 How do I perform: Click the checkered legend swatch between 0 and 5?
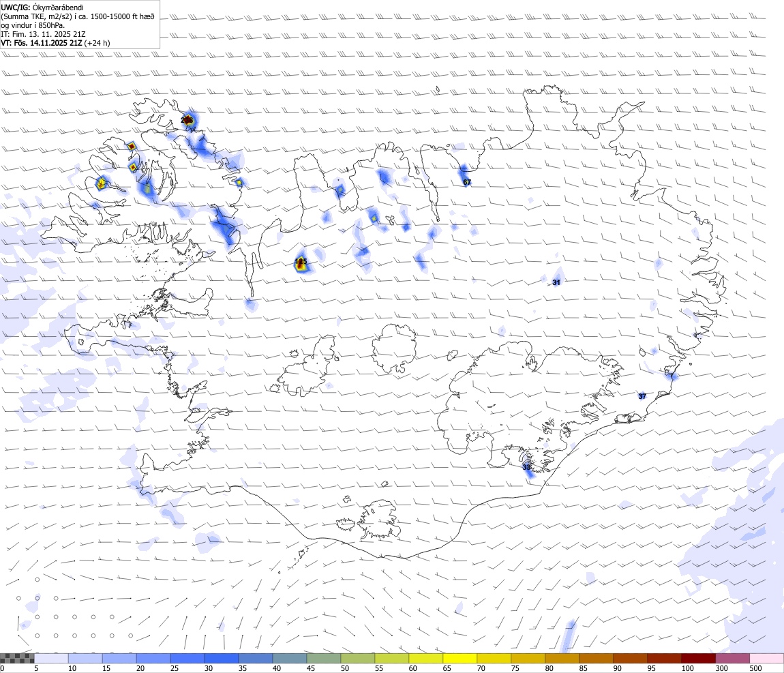click(x=17, y=659)
